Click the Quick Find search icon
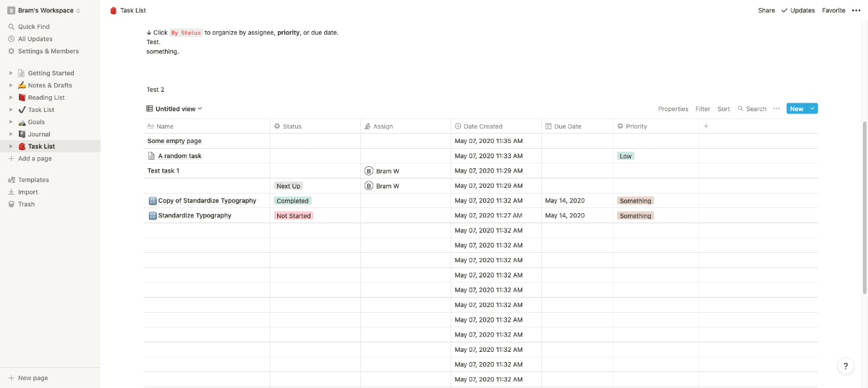Viewport: 868px width, 388px height. (x=12, y=27)
